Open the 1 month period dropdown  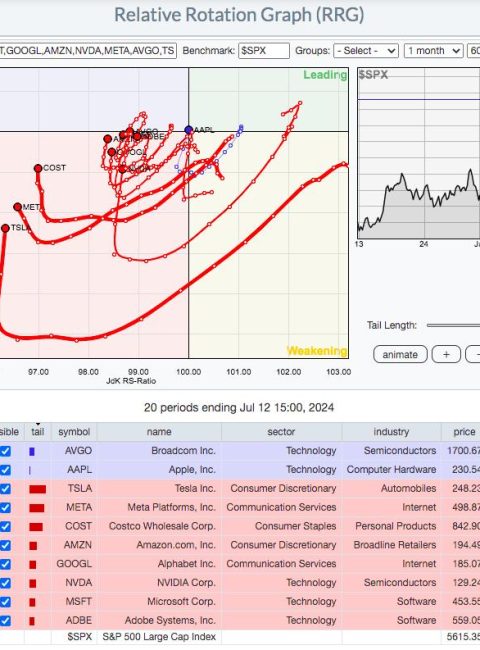(434, 51)
